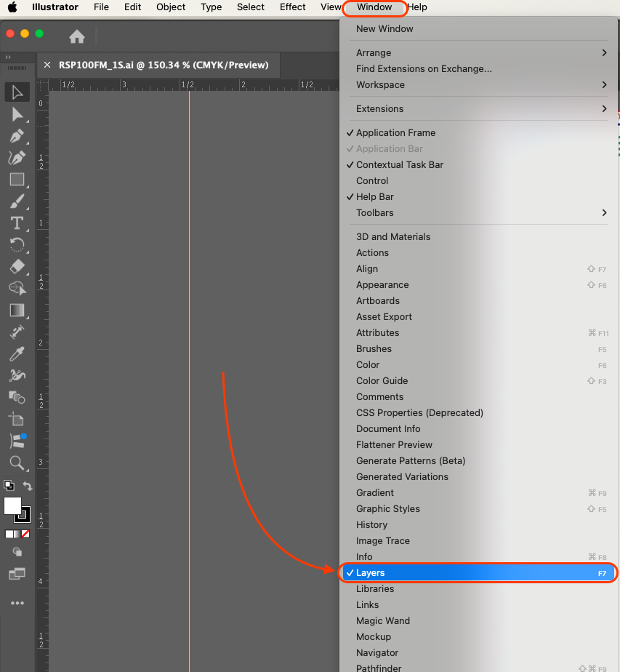Open the Help menu
The image size is (620, 672).
tap(417, 7)
